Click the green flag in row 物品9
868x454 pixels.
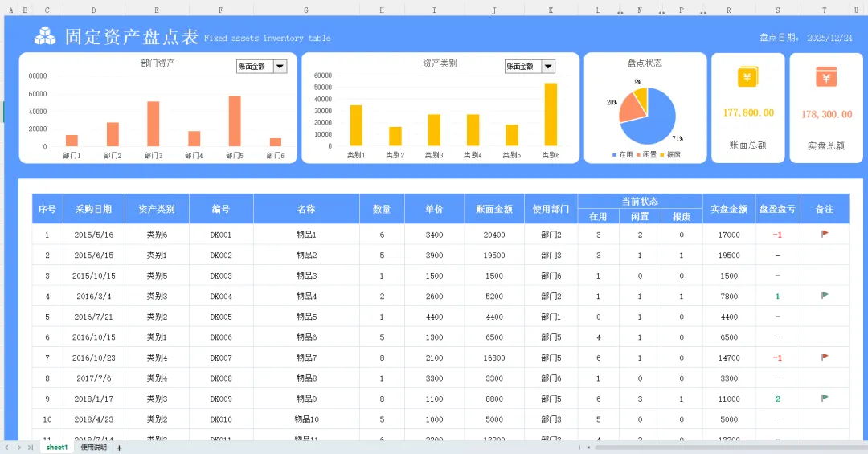tap(825, 398)
